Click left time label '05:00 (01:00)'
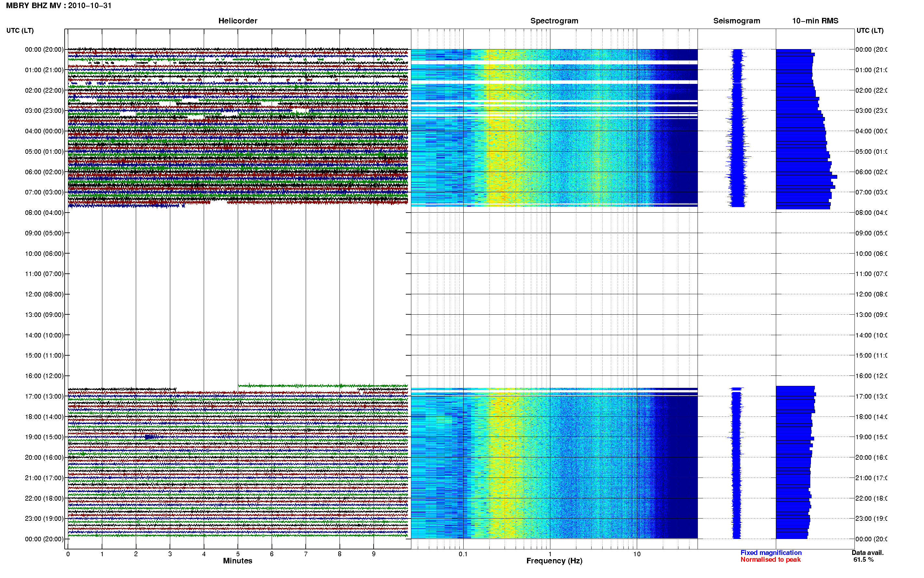Viewport: 924px width, 578px height. pyautogui.click(x=44, y=151)
